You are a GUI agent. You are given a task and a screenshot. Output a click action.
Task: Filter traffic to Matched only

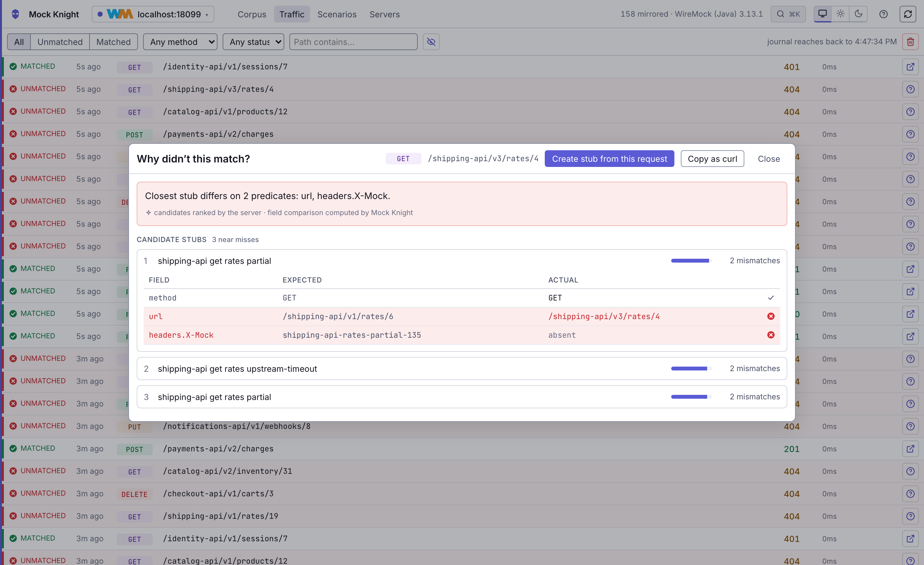113,42
